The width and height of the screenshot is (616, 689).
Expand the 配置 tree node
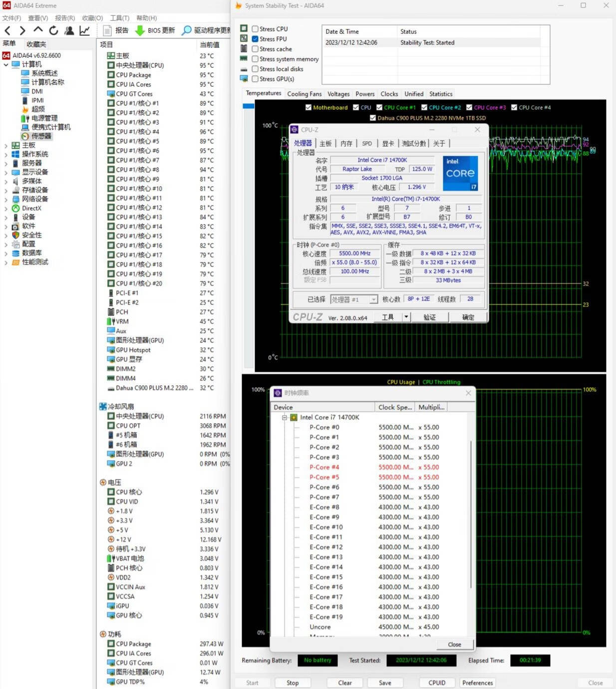point(6,244)
